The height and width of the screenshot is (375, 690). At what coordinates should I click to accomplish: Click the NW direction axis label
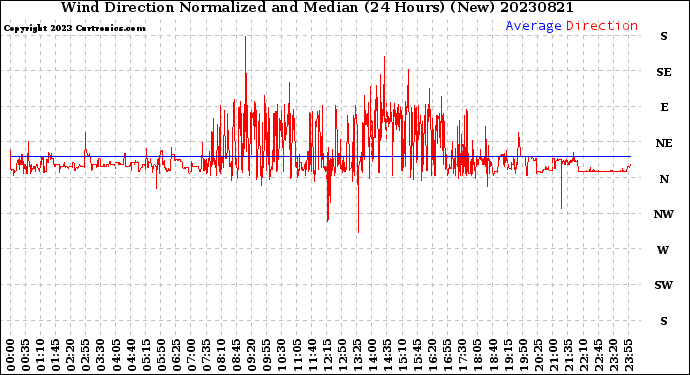[664, 214]
